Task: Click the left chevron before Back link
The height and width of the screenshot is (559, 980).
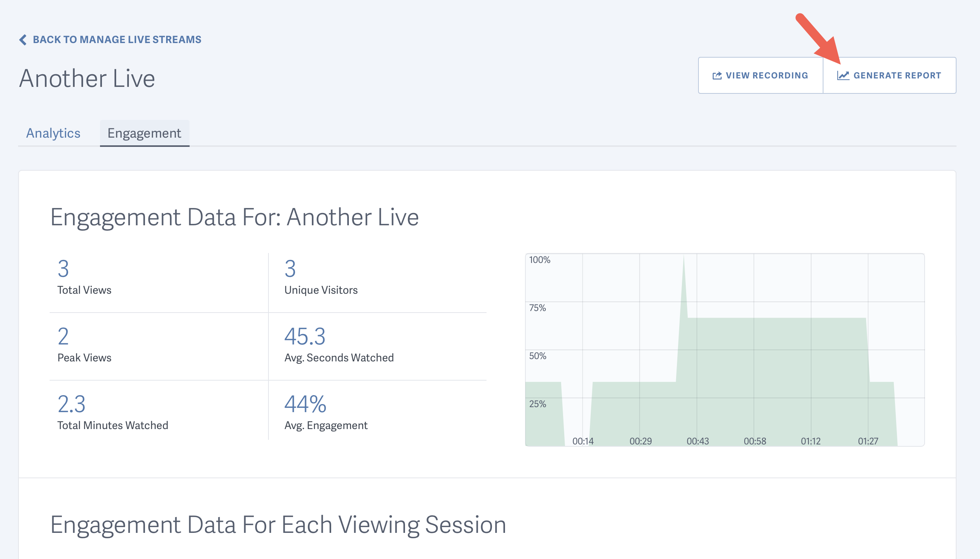Action: [x=23, y=39]
